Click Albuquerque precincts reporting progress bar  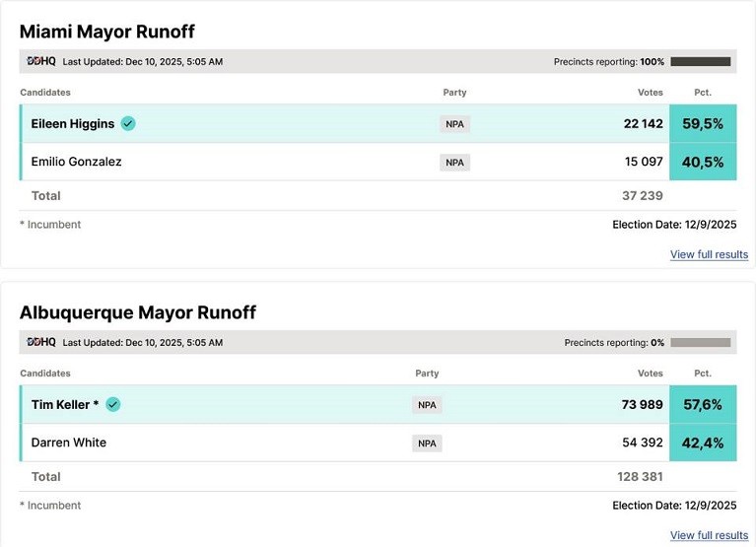pos(700,342)
